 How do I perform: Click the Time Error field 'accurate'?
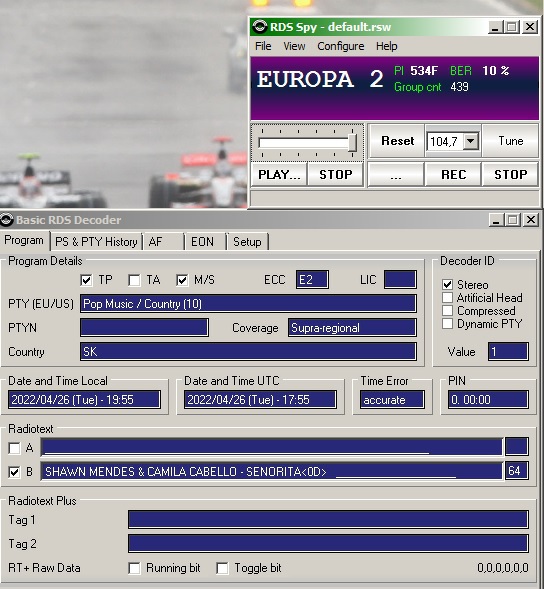(392, 400)
